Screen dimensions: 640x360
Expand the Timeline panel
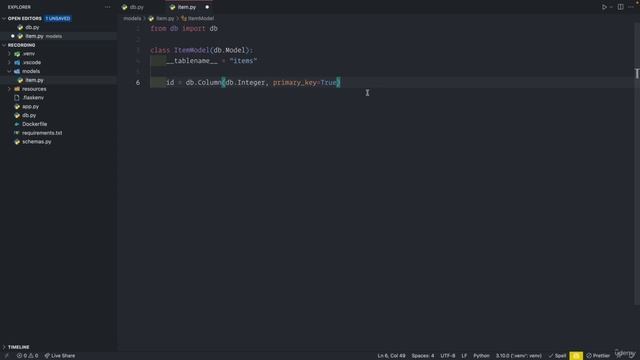[18, 347]
